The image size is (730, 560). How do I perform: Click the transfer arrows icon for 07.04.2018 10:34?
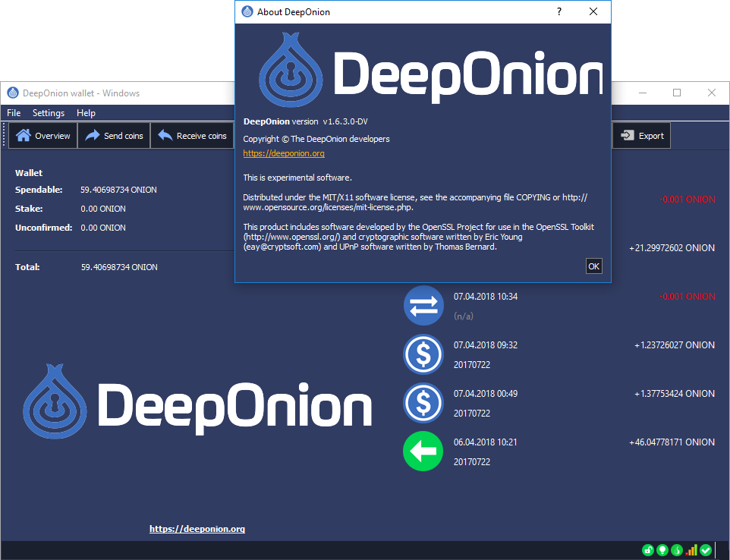[x=423, y=305]
